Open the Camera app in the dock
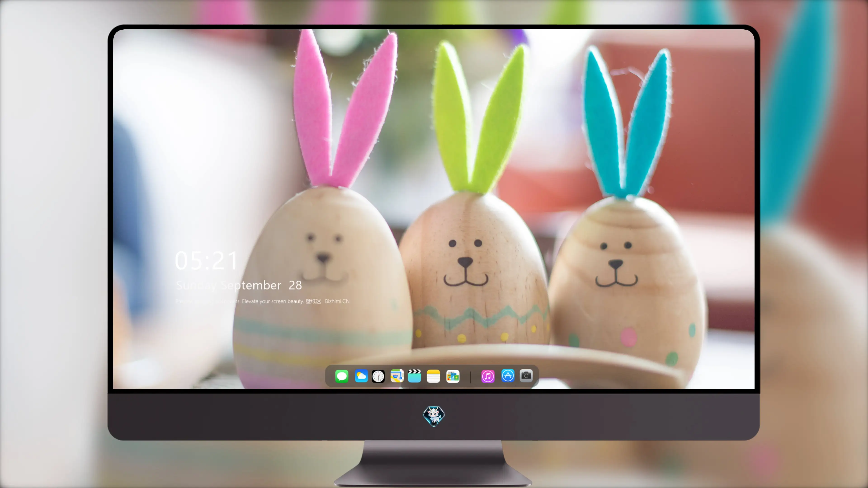868x488 pixels. [526, 375]
